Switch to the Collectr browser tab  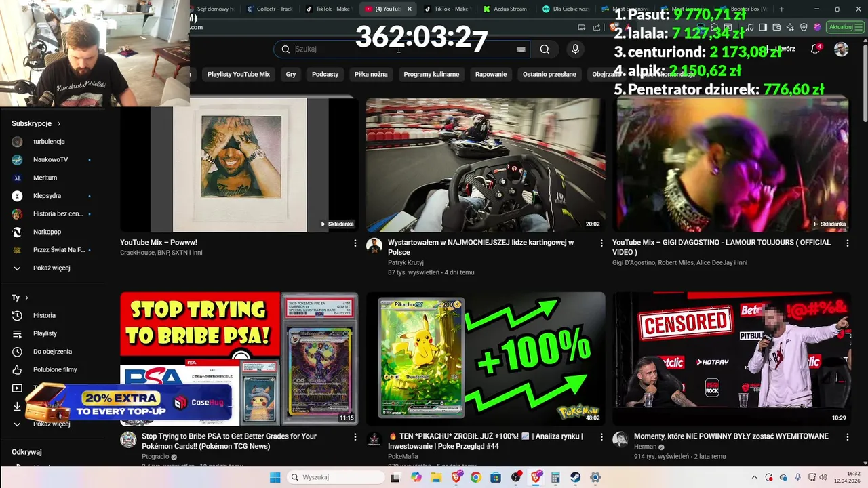269,9
